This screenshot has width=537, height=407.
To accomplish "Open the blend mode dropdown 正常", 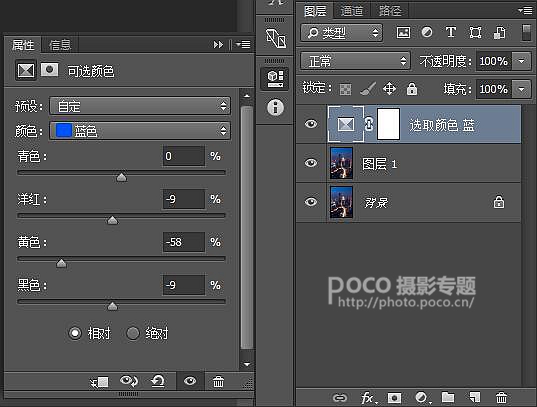I will 355,61.
